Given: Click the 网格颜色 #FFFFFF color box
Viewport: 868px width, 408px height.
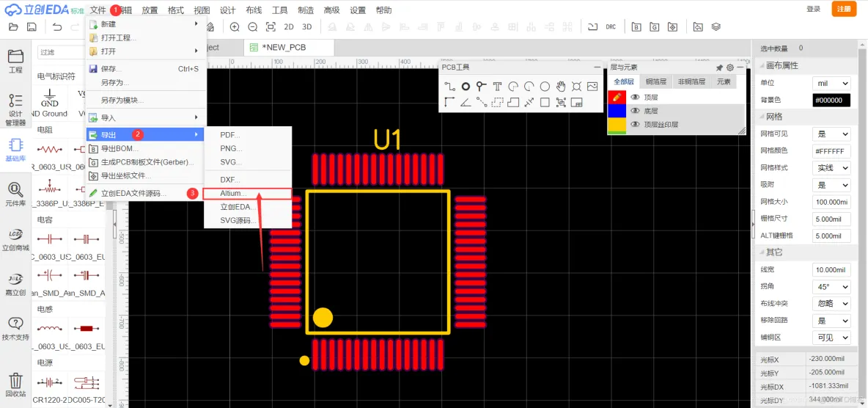Looking at the screenshot, I should click(831, 150).
